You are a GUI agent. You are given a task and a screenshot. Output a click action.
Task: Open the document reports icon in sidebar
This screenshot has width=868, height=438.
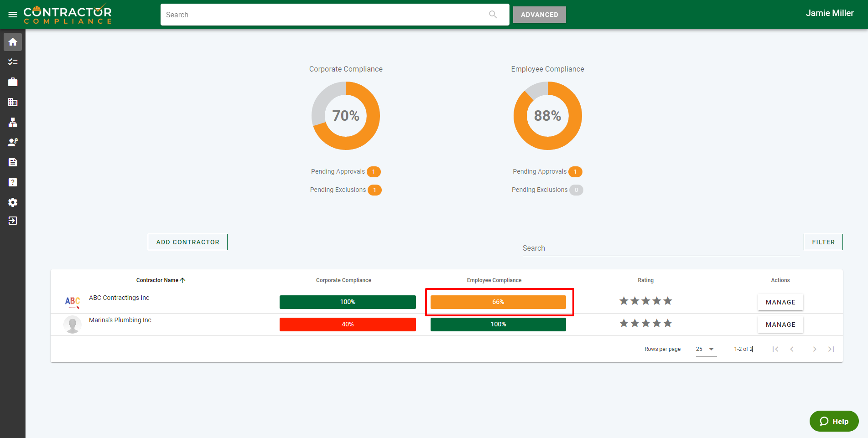13,162
